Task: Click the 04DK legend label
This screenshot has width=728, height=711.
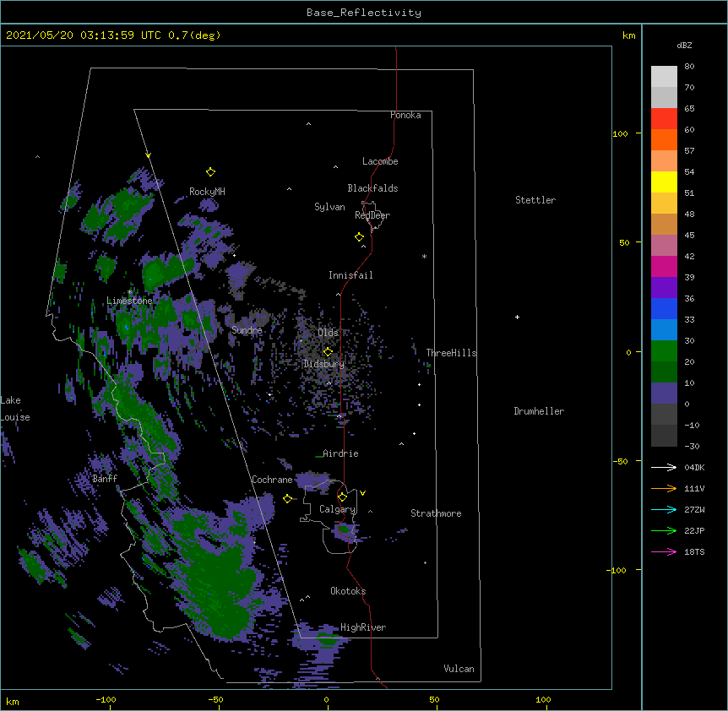Action: 694,467
